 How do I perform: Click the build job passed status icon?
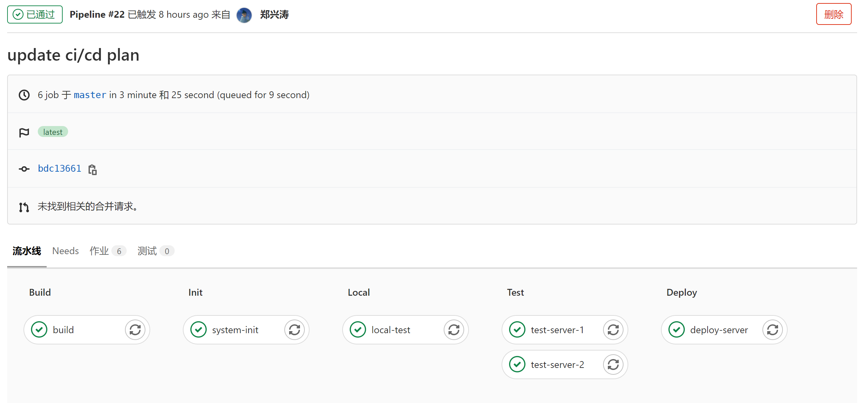(39, 330)
